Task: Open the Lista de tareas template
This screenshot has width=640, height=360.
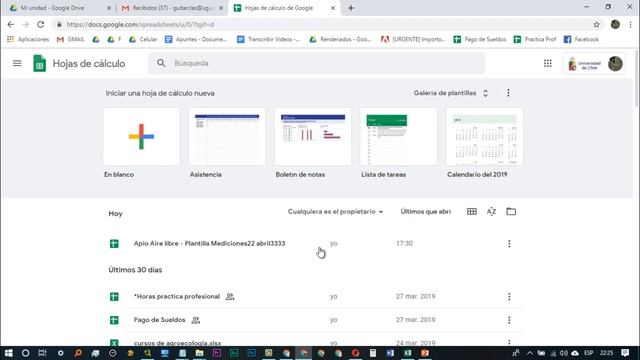Action: click(x=398, y=137)
